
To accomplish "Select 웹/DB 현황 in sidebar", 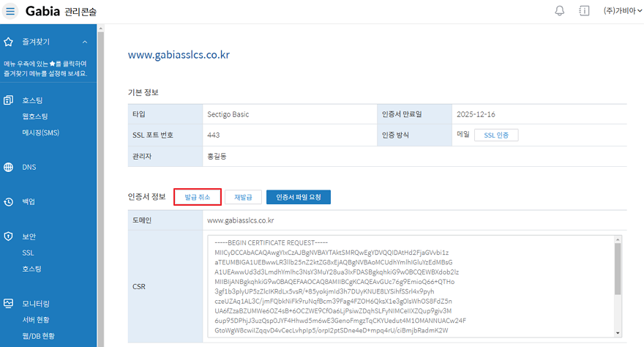I will [38, 336].
